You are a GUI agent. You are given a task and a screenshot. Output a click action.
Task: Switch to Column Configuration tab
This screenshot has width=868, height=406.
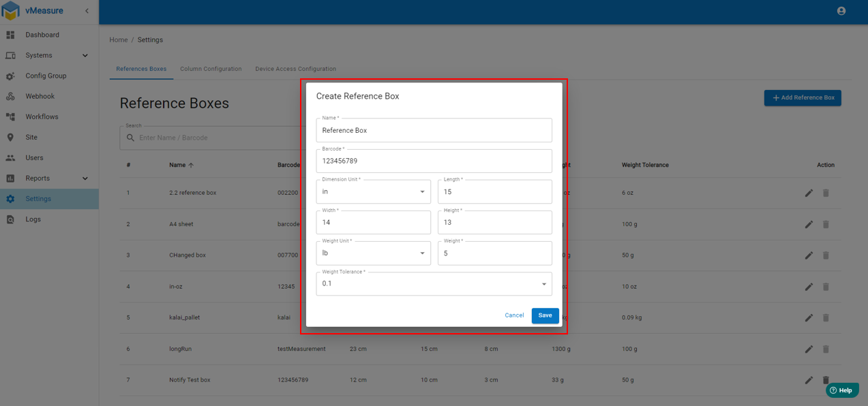pos(211,69)
